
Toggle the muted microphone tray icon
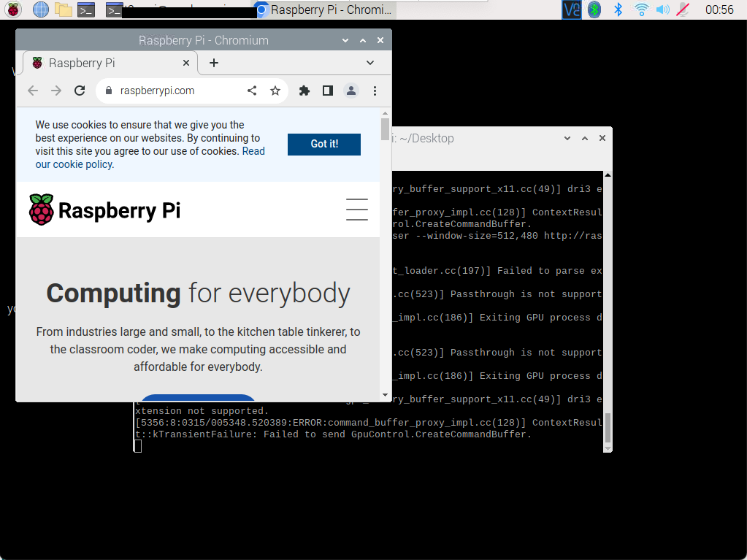point(683,9)
